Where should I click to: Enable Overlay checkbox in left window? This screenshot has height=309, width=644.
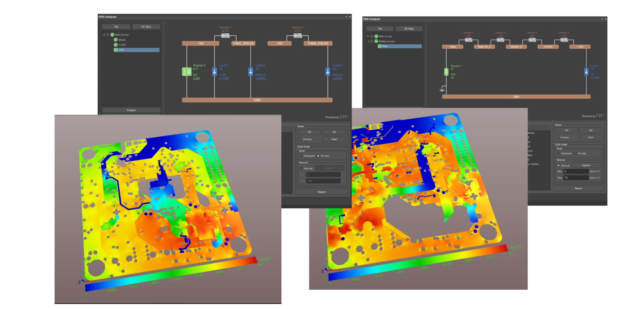click(x=300, y=139)
